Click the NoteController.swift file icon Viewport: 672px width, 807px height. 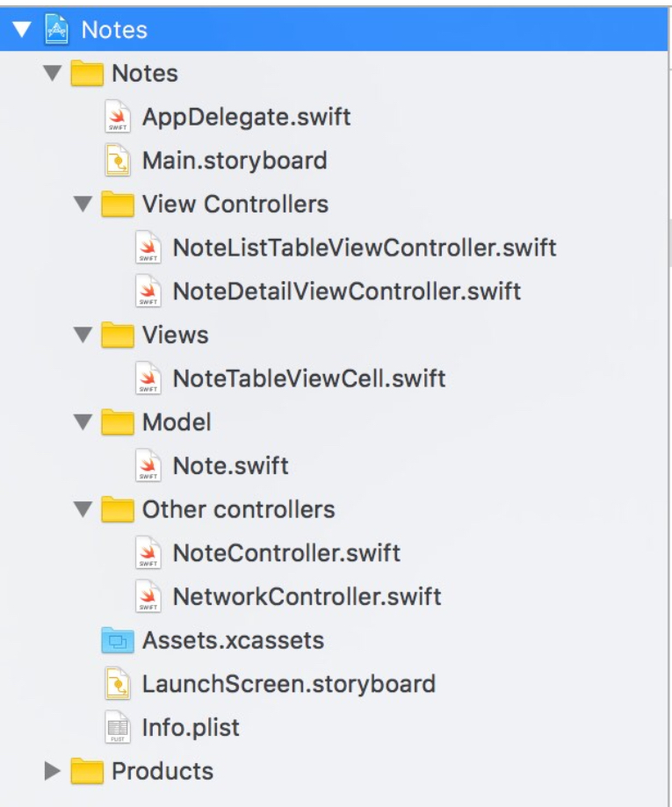[x=148, y=552]
